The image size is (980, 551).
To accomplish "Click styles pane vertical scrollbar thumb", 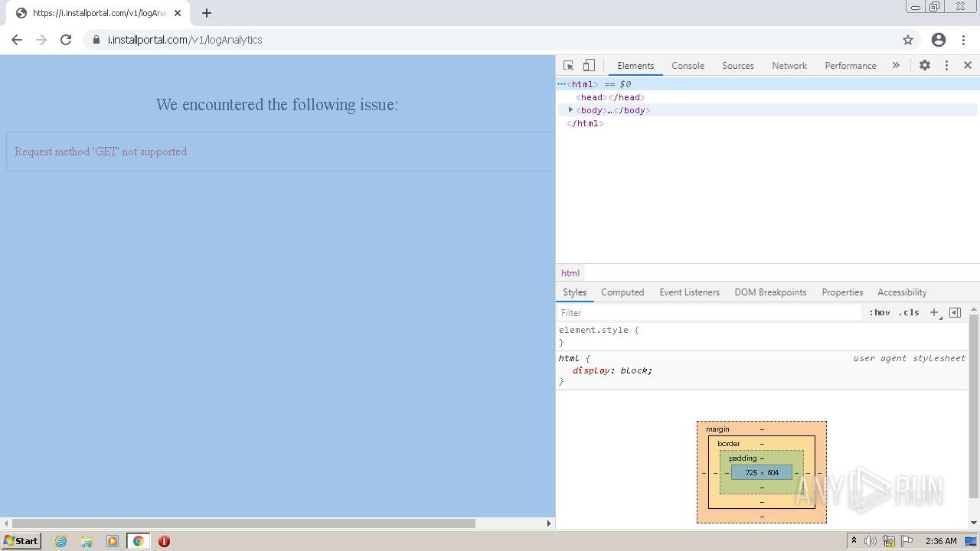I will click(x=974, y=406).
